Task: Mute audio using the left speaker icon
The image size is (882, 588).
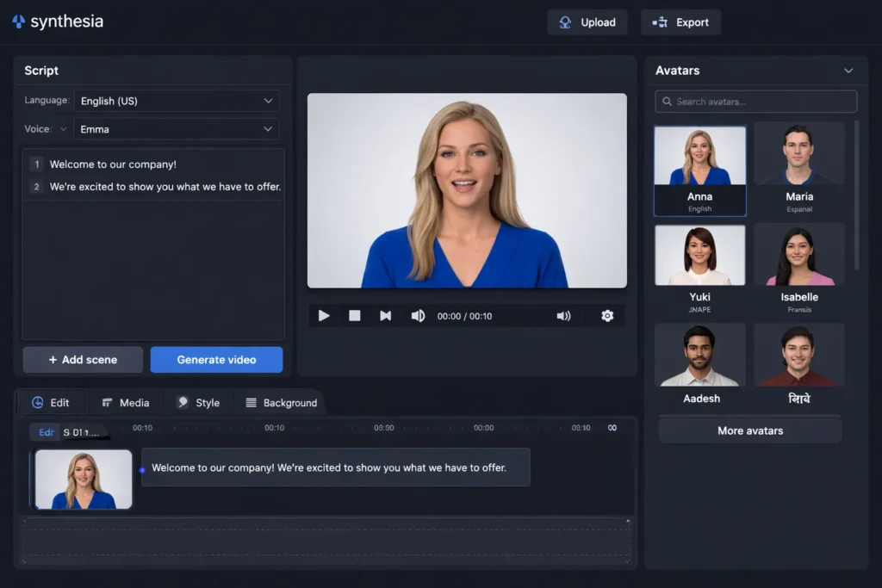Action: tap(418, 316)
